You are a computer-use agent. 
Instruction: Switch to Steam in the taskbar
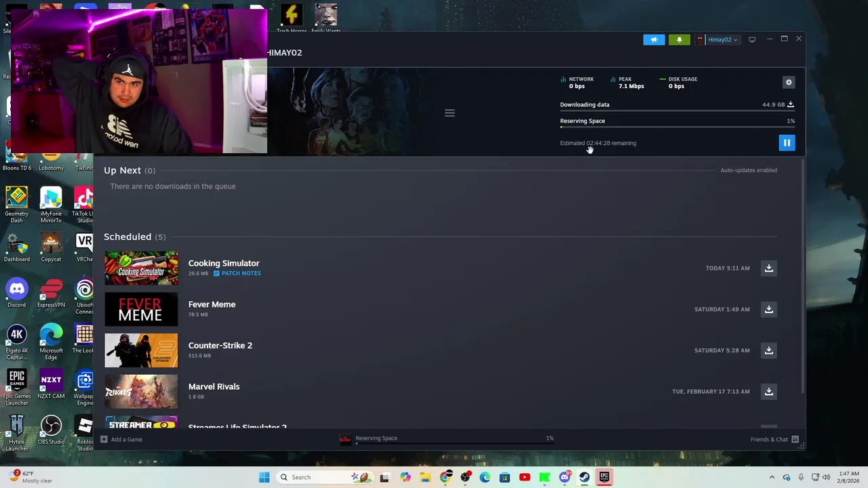pos(584,477)
